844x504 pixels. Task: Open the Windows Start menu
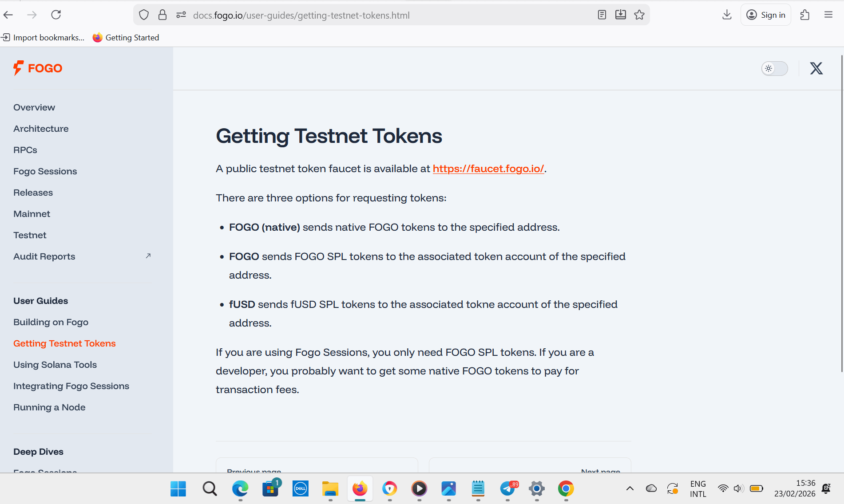click(x=178, y=489)
